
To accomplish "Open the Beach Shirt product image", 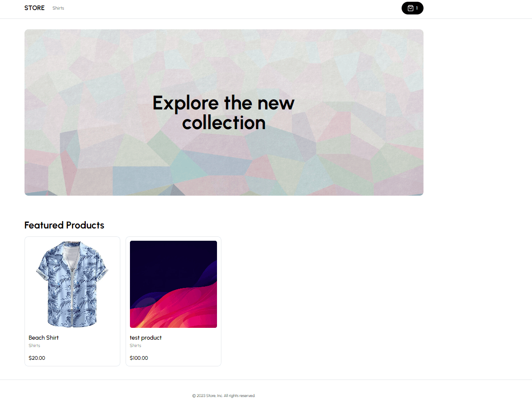I will pyautogui.click(x=72, y=284).
